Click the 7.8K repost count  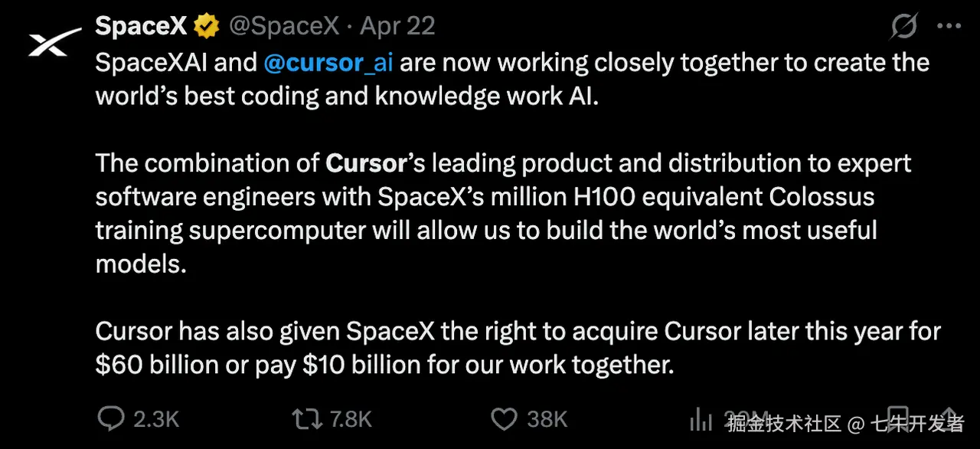point(350,419)
